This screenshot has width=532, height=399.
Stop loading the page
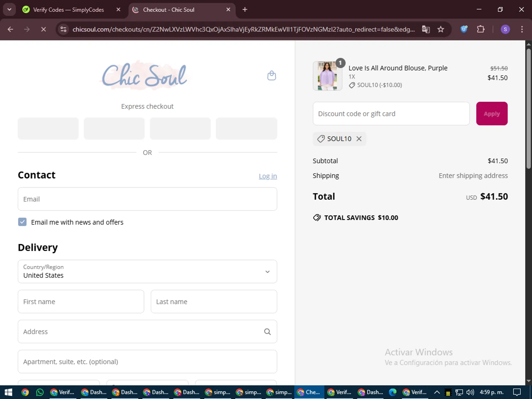[44, 29]
